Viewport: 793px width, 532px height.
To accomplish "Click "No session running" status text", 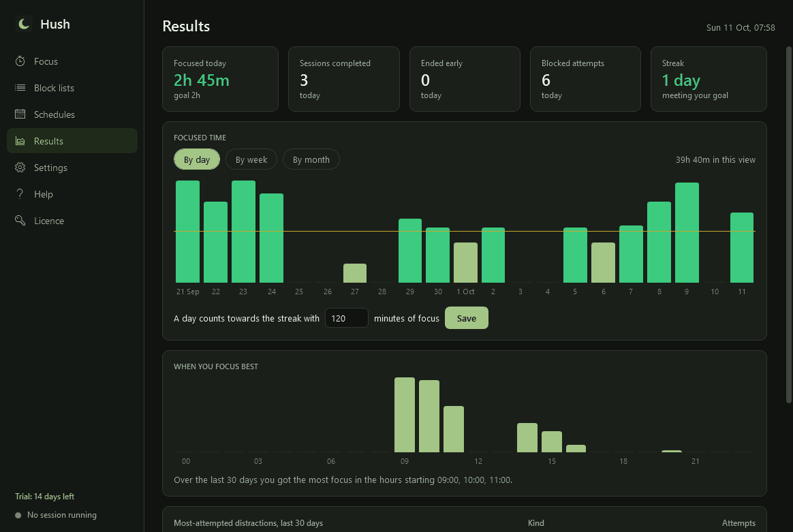I will click(62, 515).
